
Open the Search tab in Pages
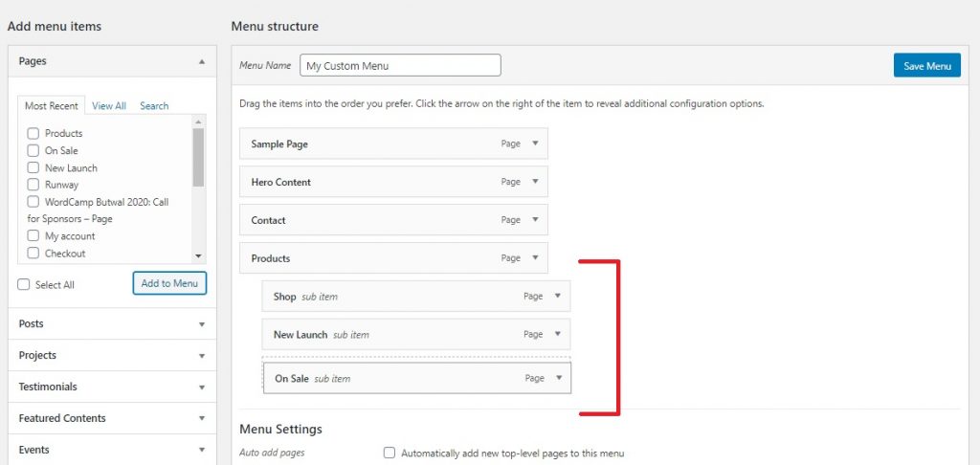(x=154, y=105)
